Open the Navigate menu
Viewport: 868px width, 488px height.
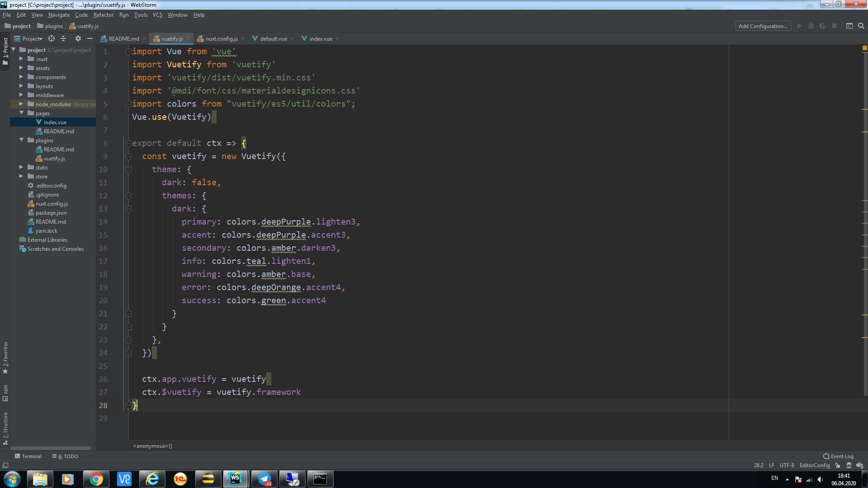click(59, 15)
